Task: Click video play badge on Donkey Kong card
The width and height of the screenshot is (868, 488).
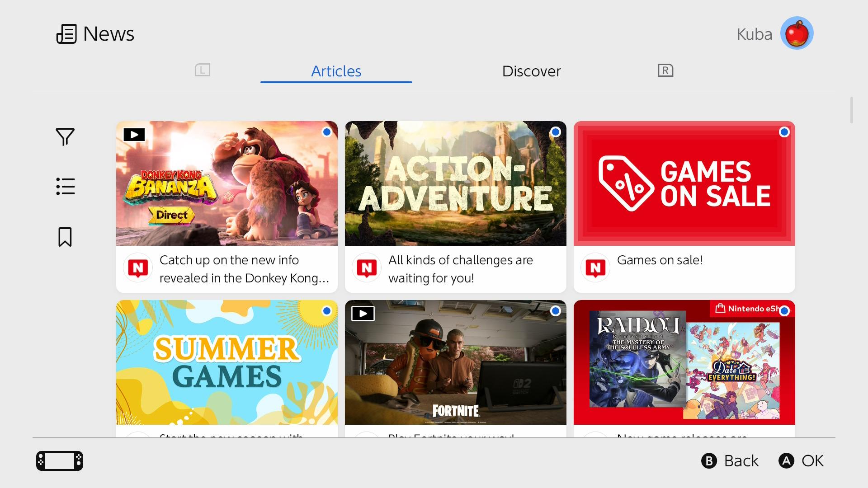Action: (134, 135)
